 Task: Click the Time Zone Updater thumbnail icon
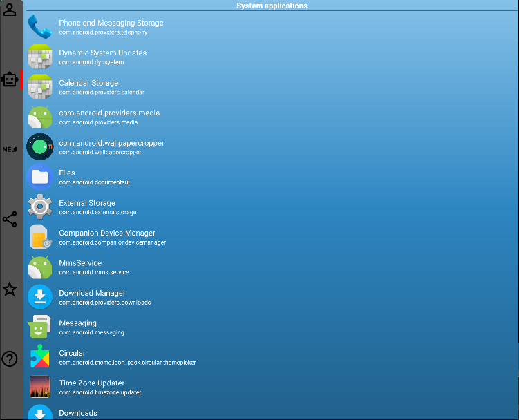pyautogui.click(x=39, y=387)
